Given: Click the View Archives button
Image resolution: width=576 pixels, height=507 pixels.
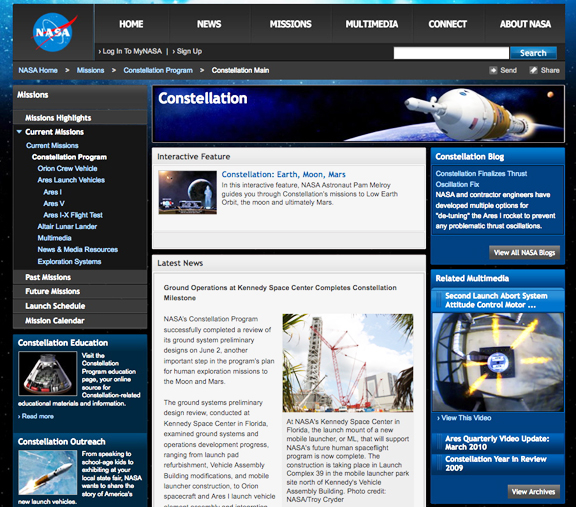Looking at the screenshot, I should (533, 492).
